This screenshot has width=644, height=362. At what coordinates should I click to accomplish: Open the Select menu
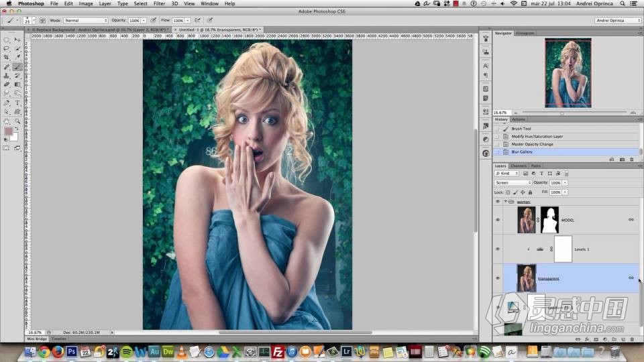point(140,3)
